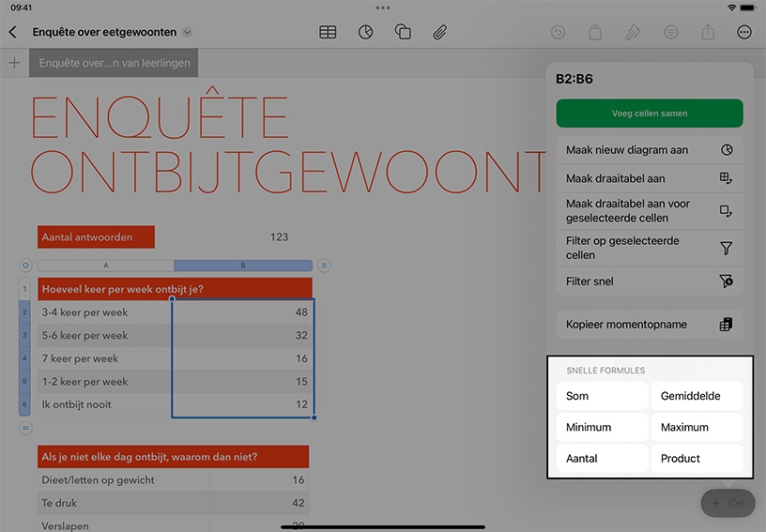
Task: Tap the 09:41 clock
Action: [21, 8]
